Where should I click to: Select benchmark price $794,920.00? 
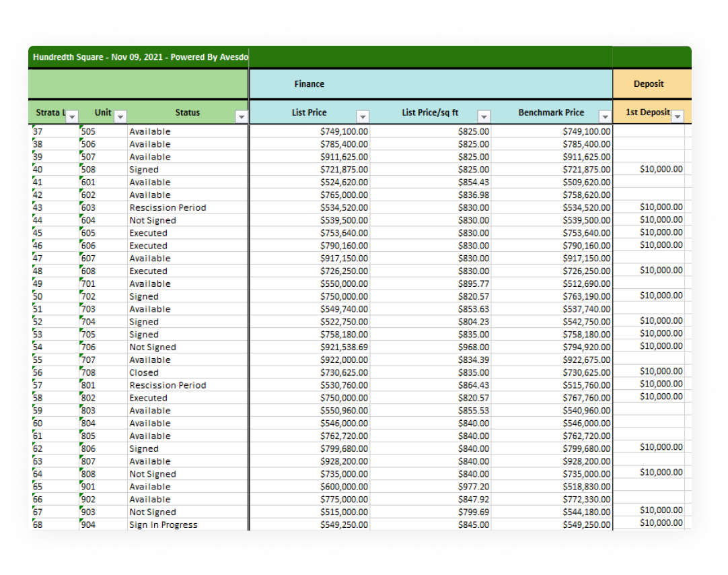(x=552, y=347)
